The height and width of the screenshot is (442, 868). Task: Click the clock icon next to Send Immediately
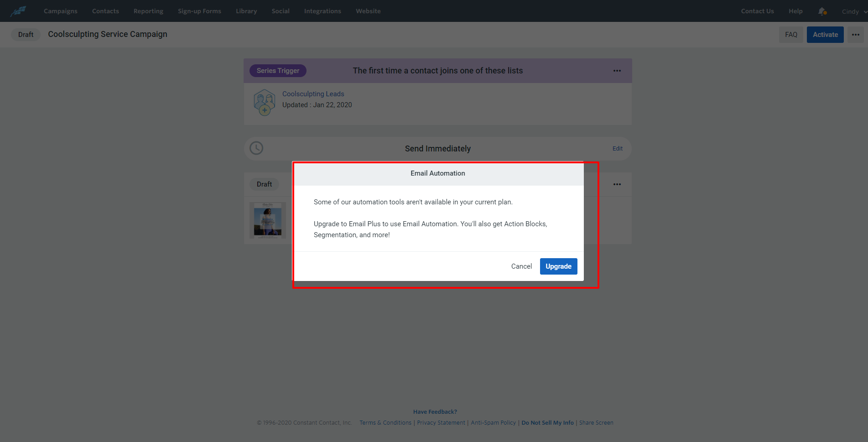click(x=256, y=148)
